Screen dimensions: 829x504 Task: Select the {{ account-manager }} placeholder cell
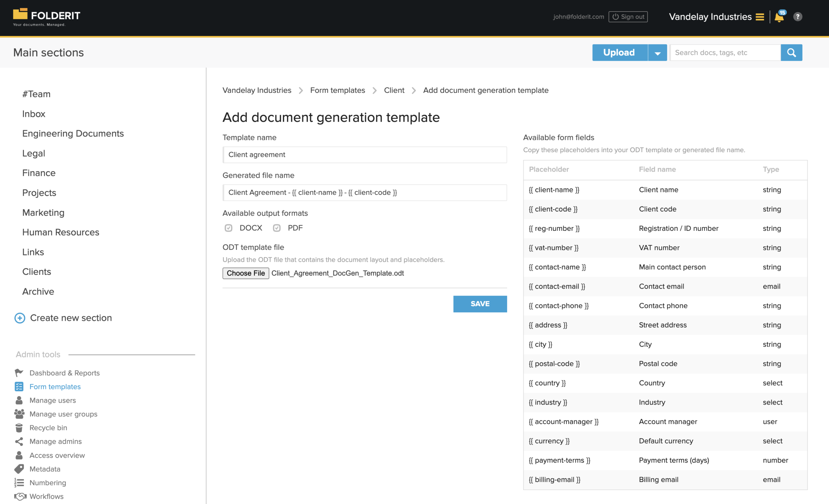(563, 422)
